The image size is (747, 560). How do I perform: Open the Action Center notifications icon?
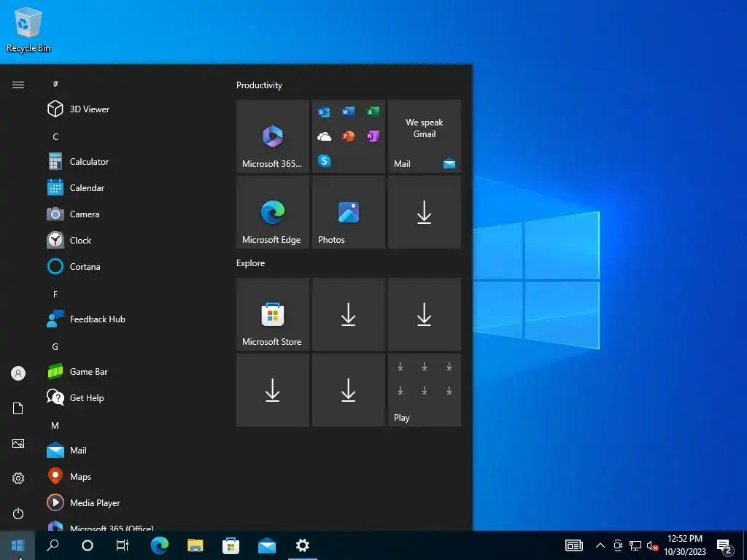point(724,546)
